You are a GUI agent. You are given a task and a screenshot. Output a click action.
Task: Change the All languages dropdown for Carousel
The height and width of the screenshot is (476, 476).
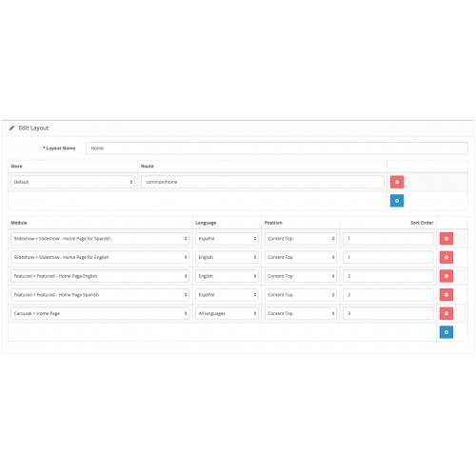(x=227, y=313)
